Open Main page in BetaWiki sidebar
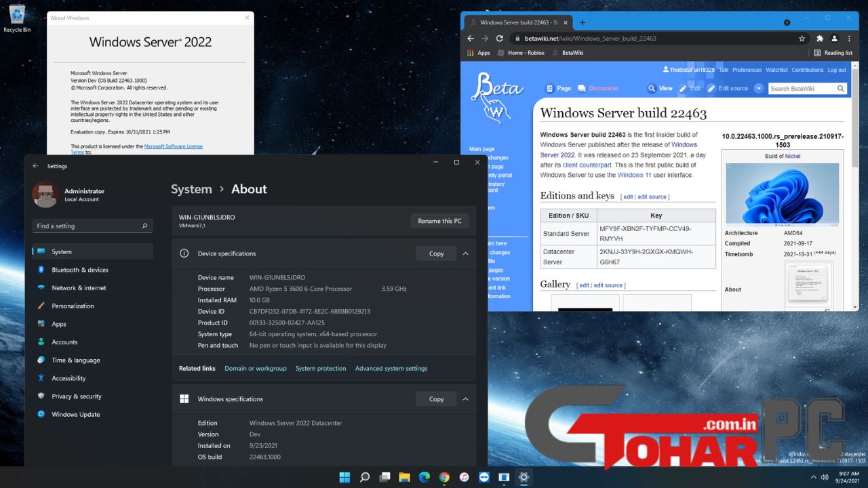Viewport: 868px width, 488px height. 482,149
